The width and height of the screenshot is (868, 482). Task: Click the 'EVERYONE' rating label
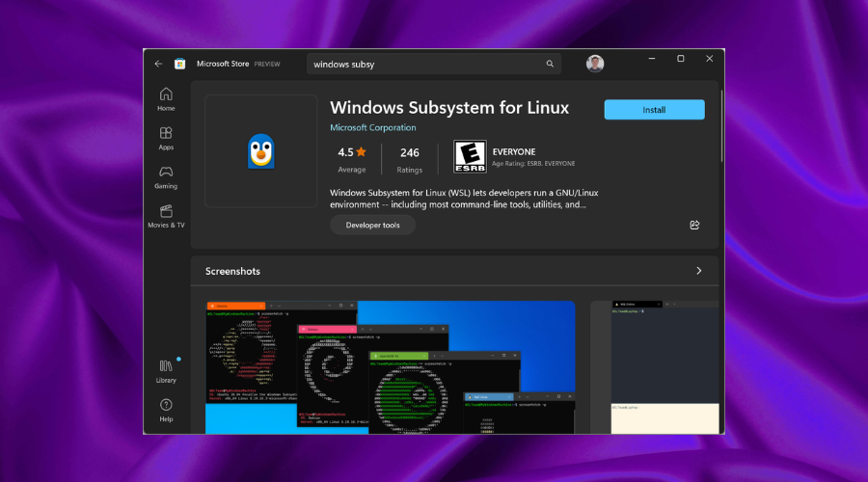514,151
